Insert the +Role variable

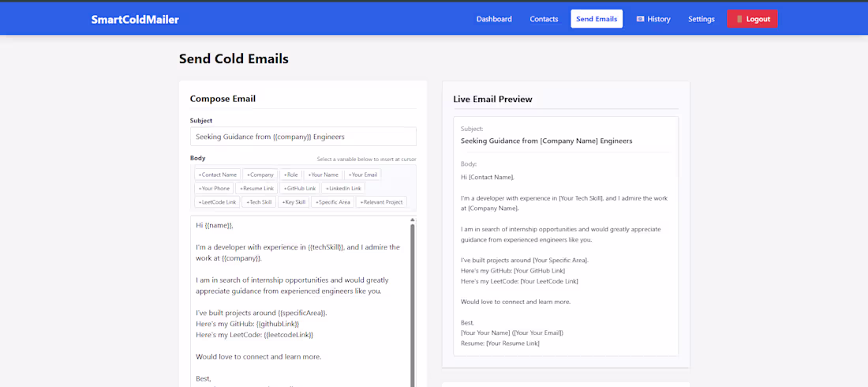290,175
